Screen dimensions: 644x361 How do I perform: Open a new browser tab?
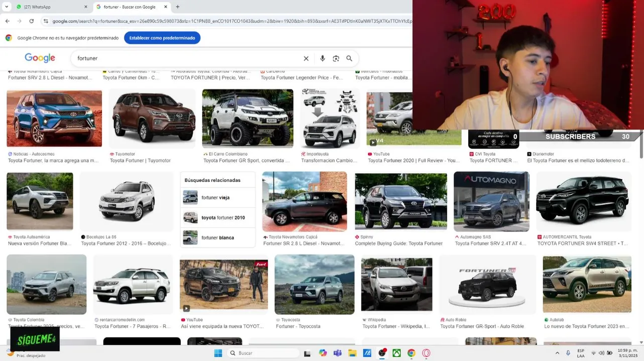pyautogui.click(x=177, y=7)
